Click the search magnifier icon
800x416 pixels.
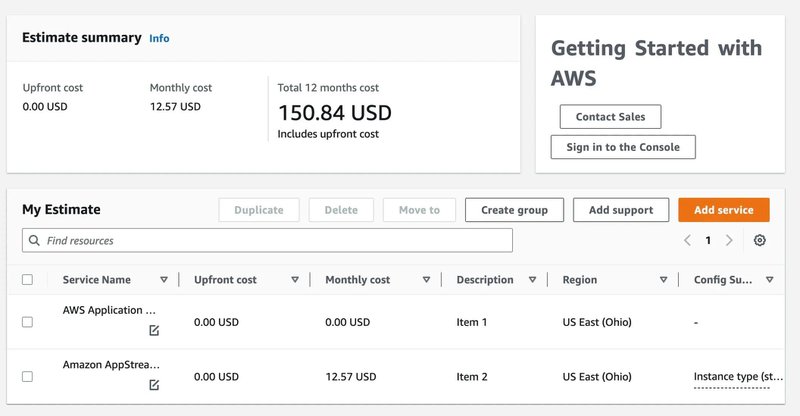[x=35, y=240]
